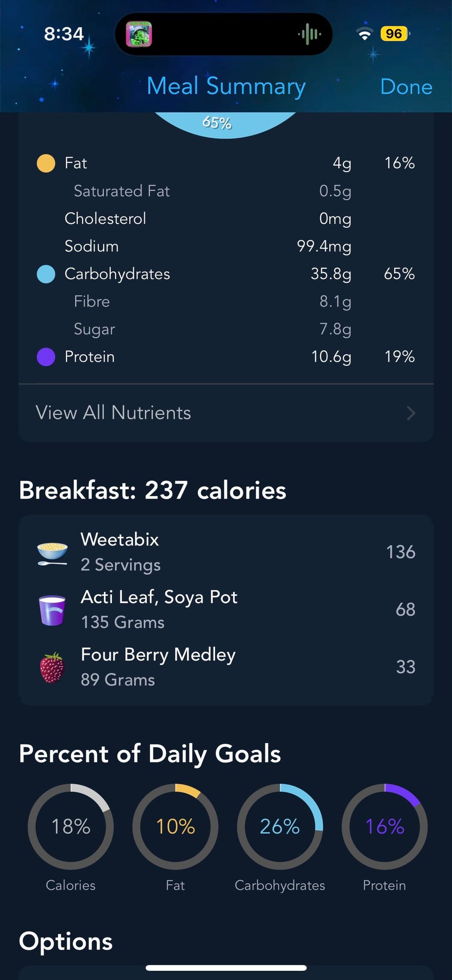The image size is (452, 980).
Task: Select the Acti Leaf, Soya Pot entry
Action: pyautogui.click(x=226, y=610)
